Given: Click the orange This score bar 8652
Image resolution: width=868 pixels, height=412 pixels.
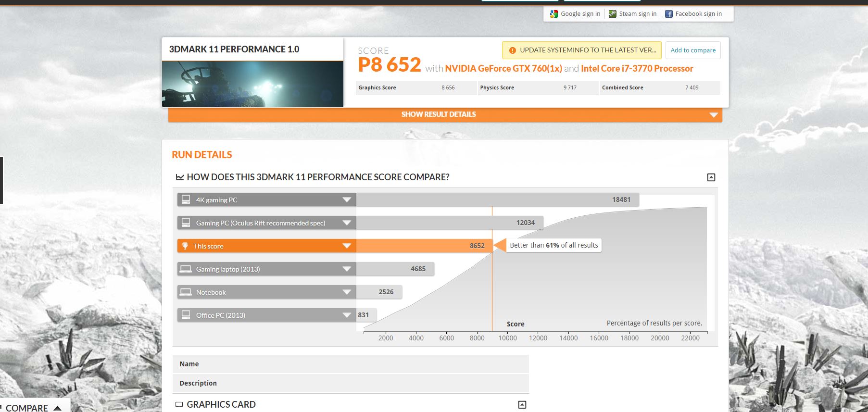Looking at the screenshot, I should pyautogui.click(x=424, y=246).
